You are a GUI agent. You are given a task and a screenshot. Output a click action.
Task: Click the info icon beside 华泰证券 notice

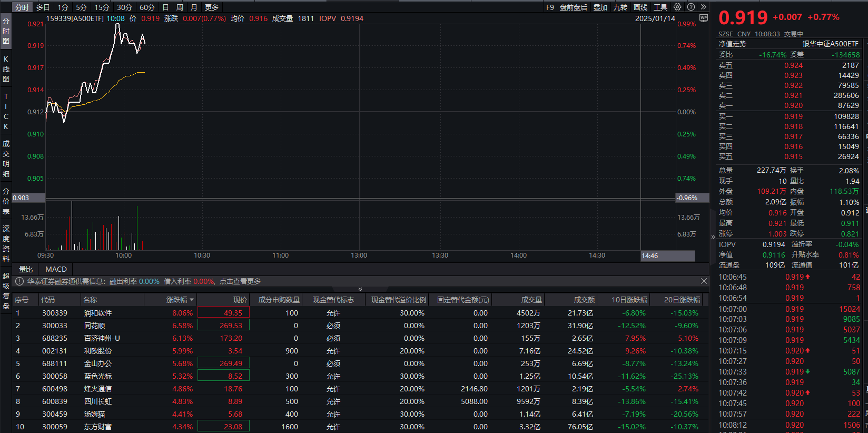click(x=19, y=281)
